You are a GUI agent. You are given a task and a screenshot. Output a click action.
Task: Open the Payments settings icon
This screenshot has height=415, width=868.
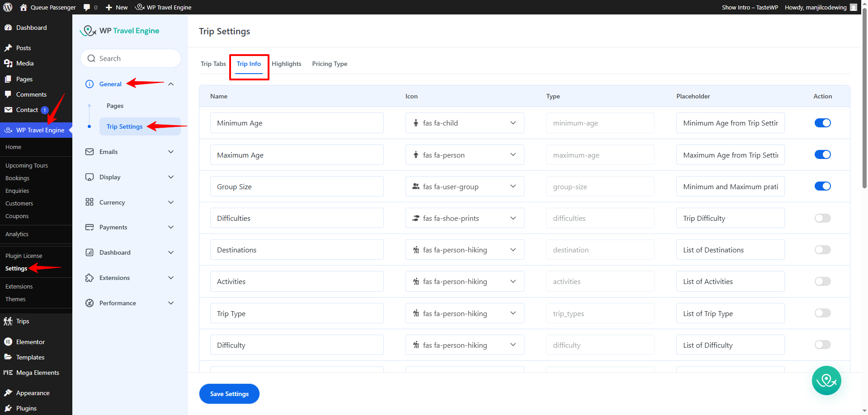coord(89,227)
